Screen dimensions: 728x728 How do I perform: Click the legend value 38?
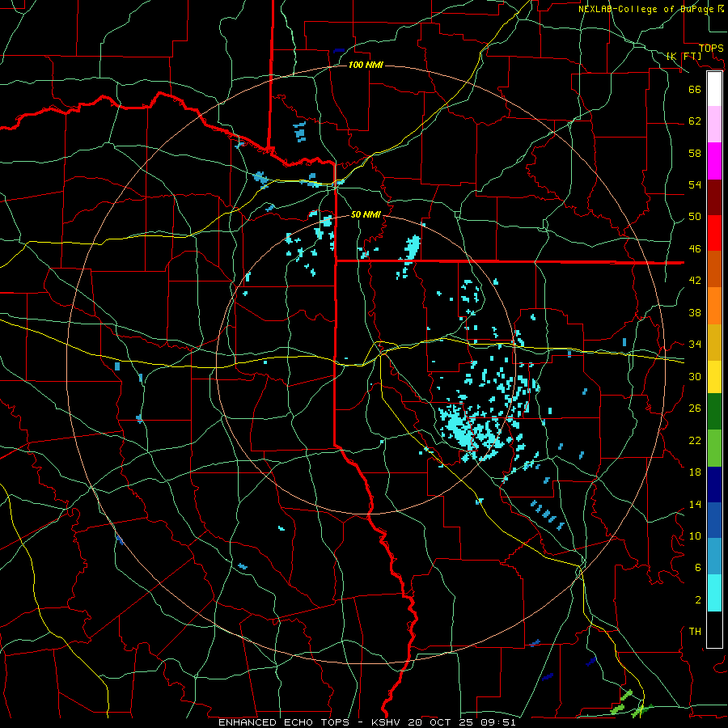pyautogui.click(x=695, y=312)
